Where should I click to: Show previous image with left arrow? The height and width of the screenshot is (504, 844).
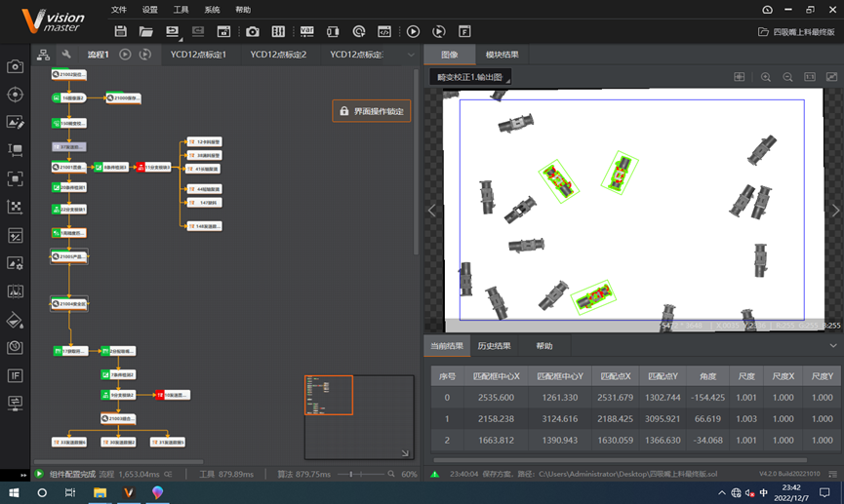[x=431, y=211]
